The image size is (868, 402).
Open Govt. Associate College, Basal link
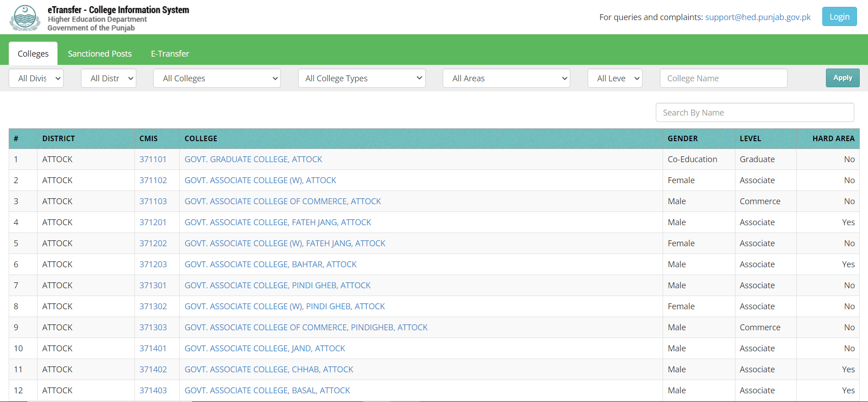pos(268,391)
